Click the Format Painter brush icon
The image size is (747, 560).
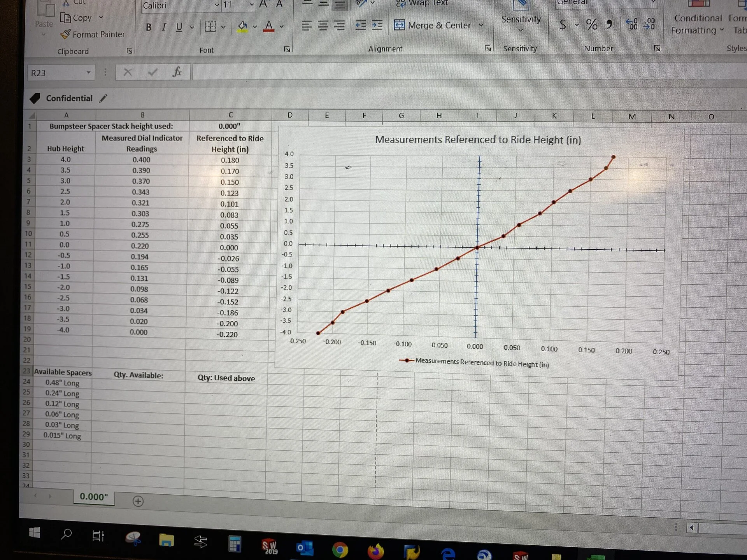point(65,34)
